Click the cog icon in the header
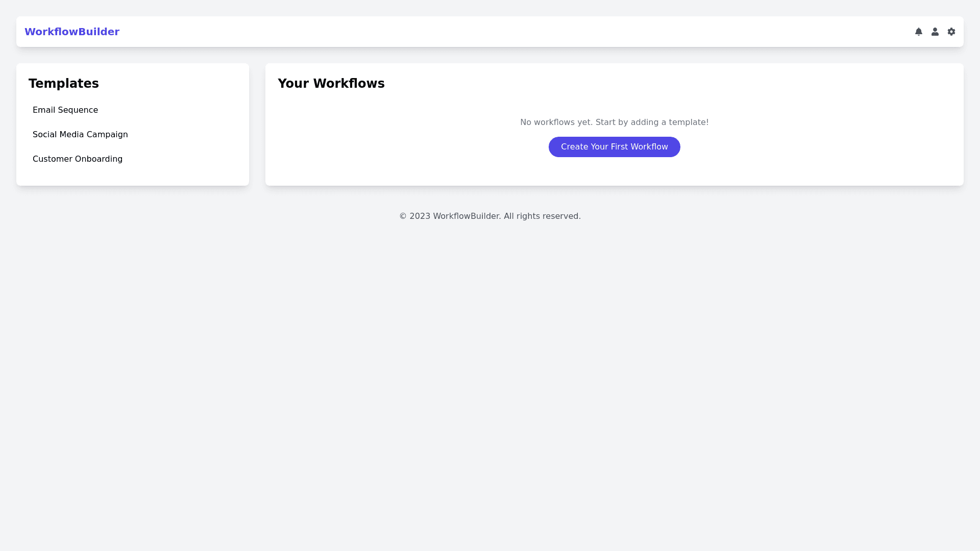980x551 pixels. click(951, 32)
